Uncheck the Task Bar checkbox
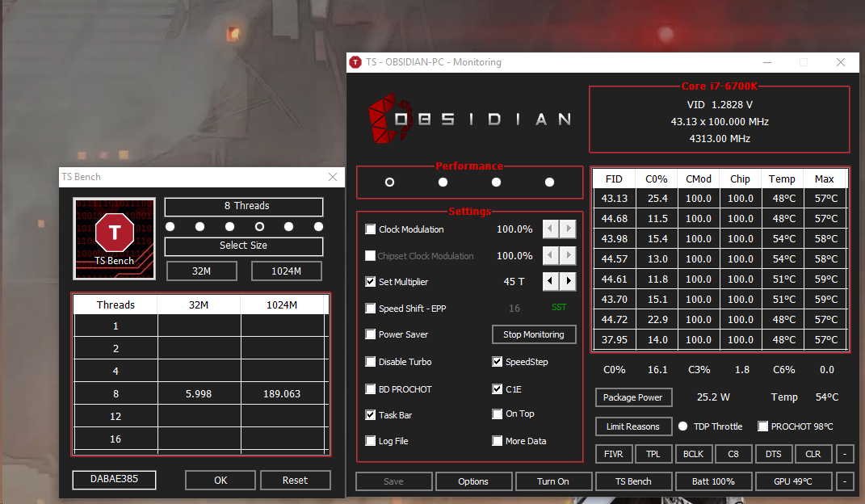Image resolution: width=865 pixels, height=504 pixels. pos(370,414)
